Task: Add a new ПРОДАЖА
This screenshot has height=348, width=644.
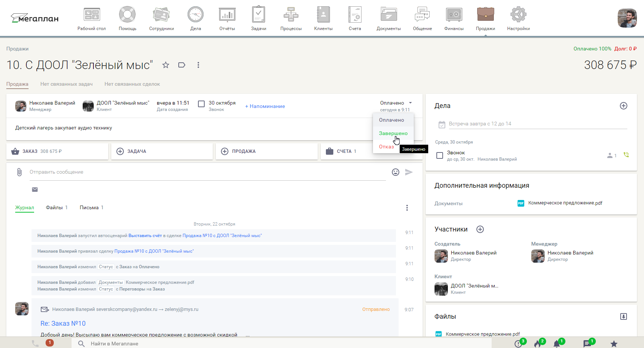Action: coord(267,151)
